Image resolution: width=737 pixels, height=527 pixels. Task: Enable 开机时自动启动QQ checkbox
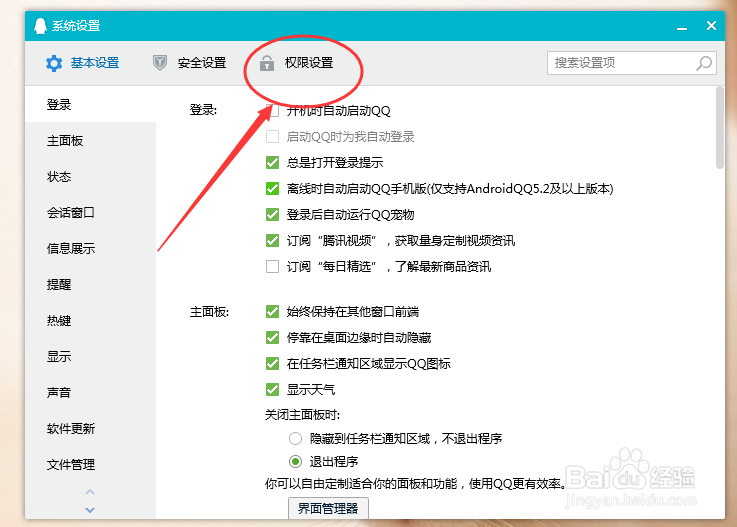[273, 111]
